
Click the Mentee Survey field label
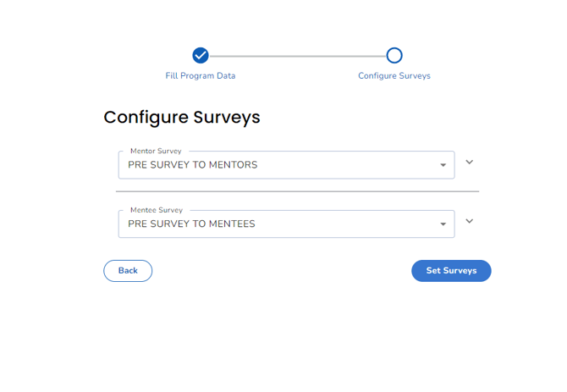(157, 210)
